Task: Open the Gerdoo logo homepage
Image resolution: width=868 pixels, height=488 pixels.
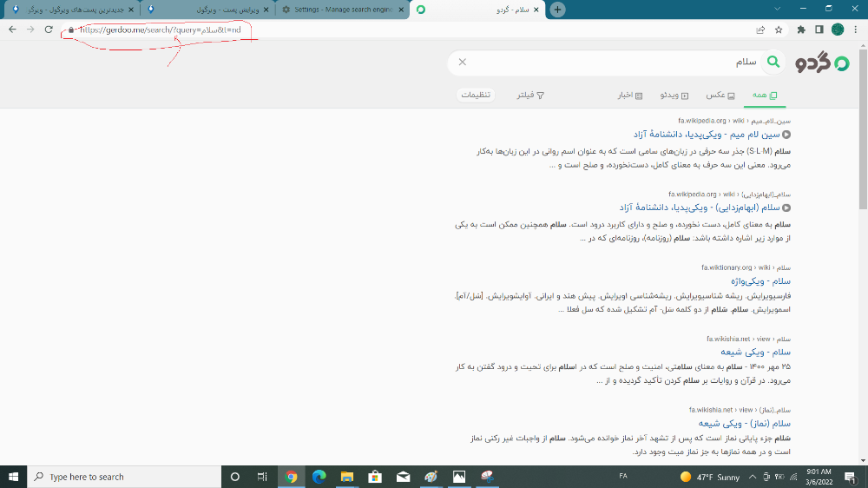Action: [822, 63]
